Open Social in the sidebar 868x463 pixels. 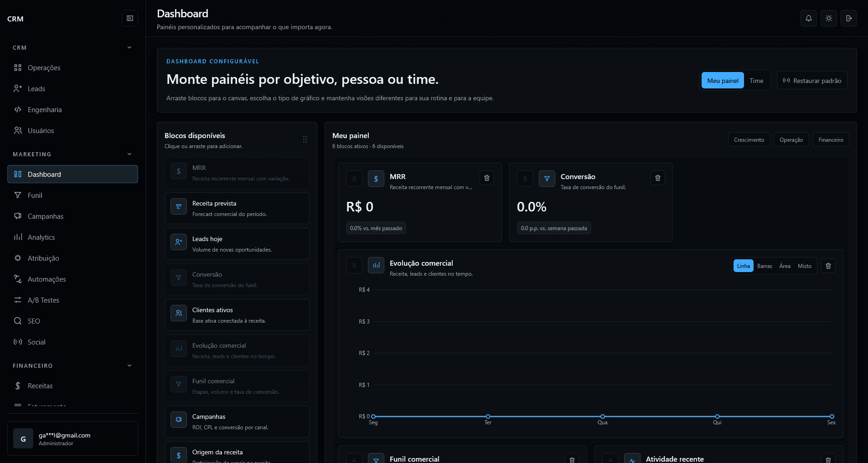point(72,342)
